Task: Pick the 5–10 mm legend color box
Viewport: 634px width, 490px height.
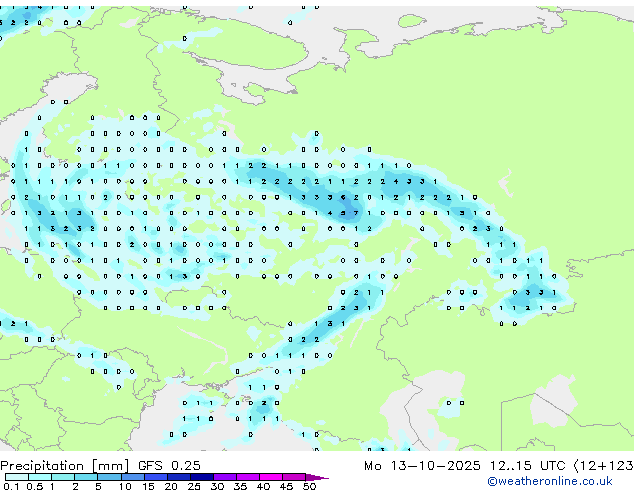Action: pyautogui.click(x=109, y=477)
